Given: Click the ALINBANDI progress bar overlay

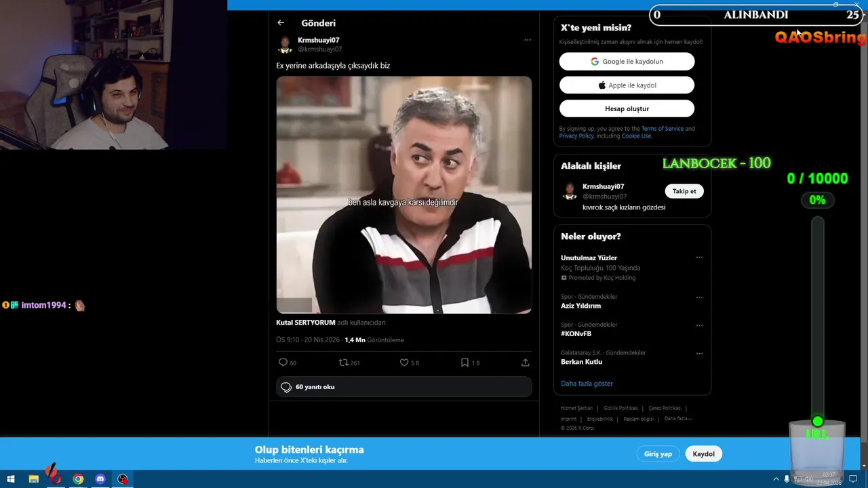Looking at the screenshot, I should coord(755,15).
